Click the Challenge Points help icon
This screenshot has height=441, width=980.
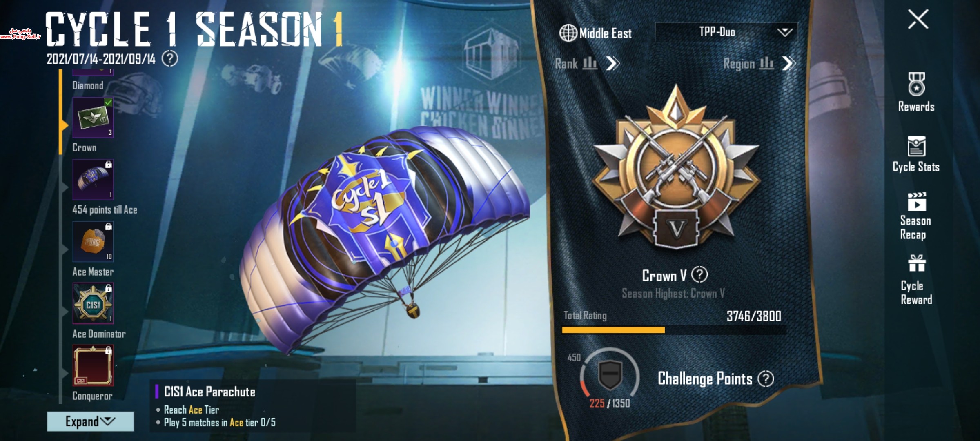click(766, 379)
